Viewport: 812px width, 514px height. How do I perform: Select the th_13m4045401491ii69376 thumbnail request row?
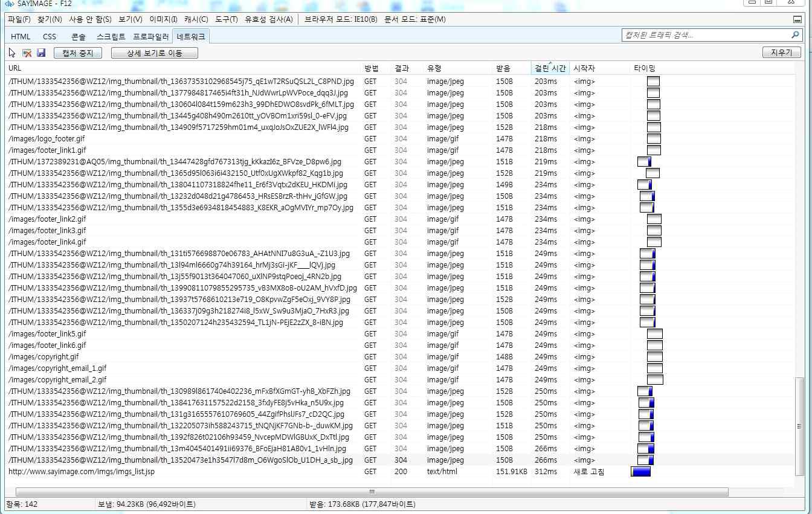point(400,449)
